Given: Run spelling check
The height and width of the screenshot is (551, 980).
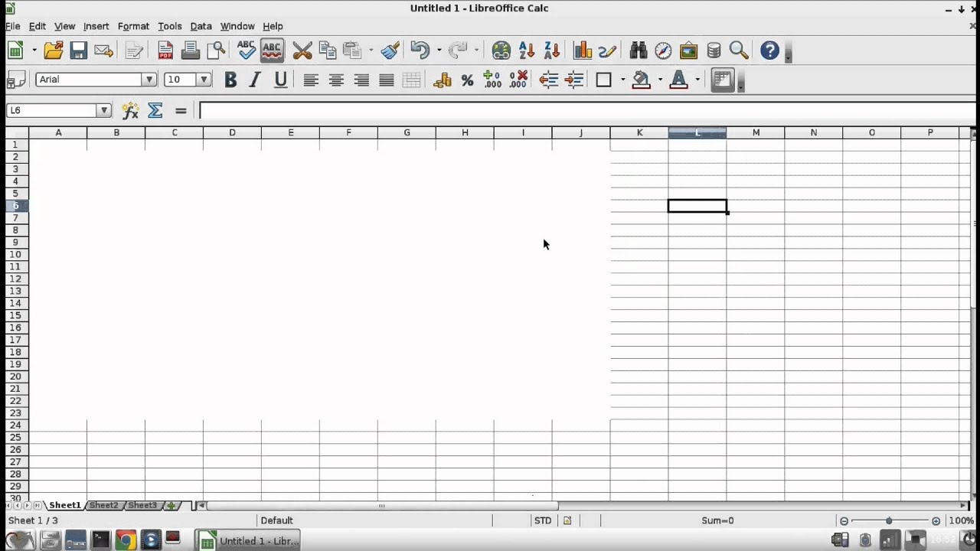Looking at the screenshot, I should tap(247, 51).
